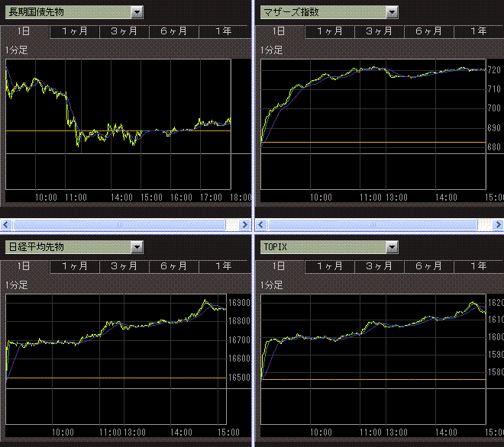Open the 日経平均先物 symbol dropdown
This screenshot has width=504, height=447.
tap(136, 247)
